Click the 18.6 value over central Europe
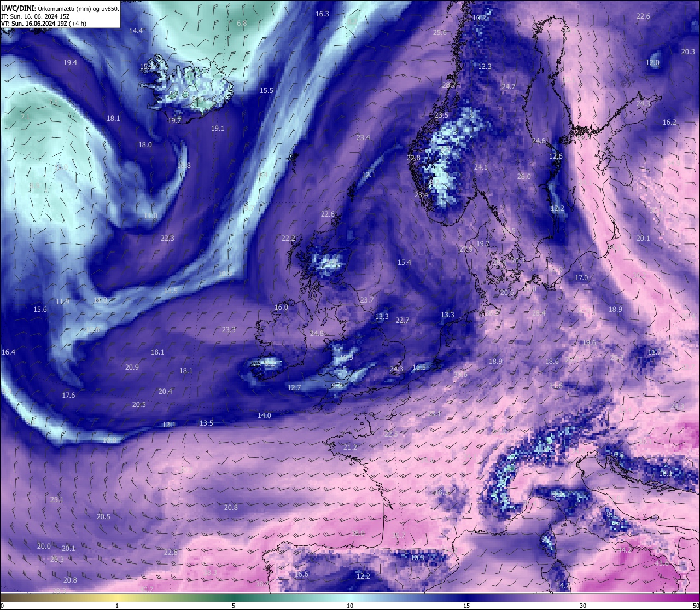This screenshot has height=610, width=700. (552, 361)
